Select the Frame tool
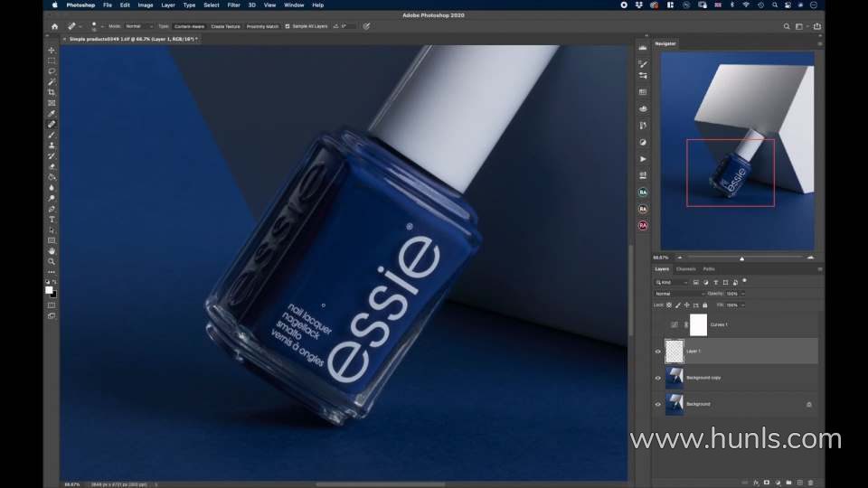868x488 pixels. (x=52, y=103)
